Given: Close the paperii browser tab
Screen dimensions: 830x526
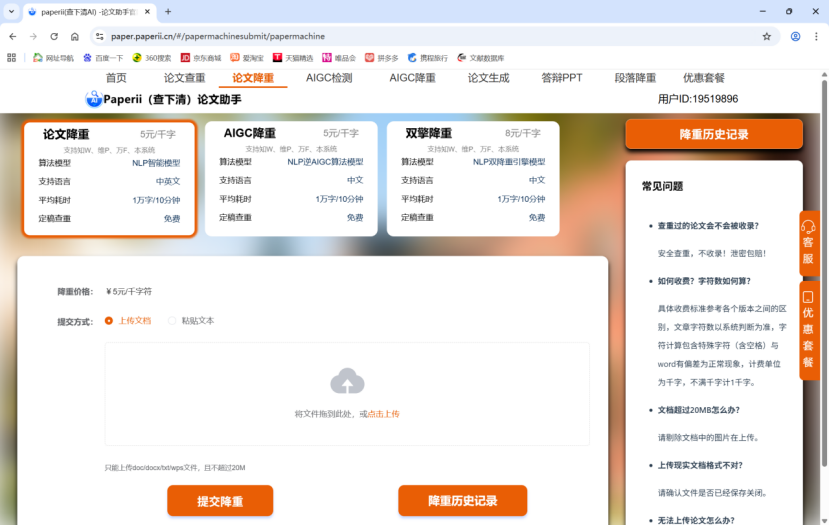Looking at the screenshot, I should coord(147,11).
